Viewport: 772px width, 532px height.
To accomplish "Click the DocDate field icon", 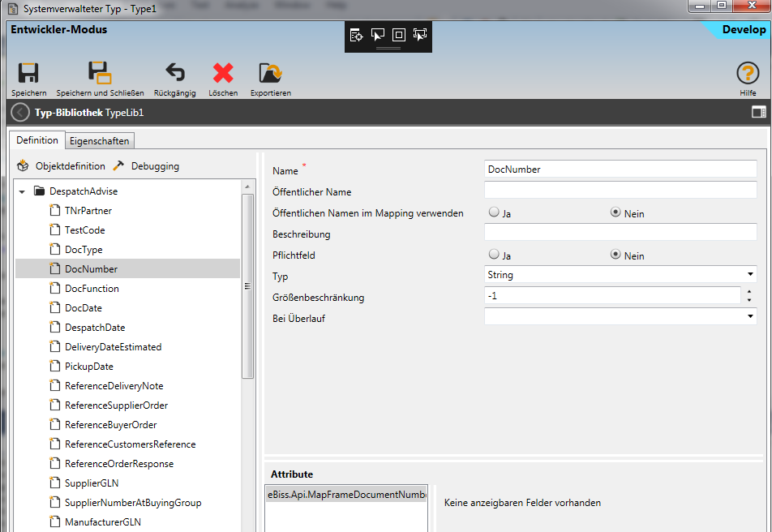I will (54, 308).
